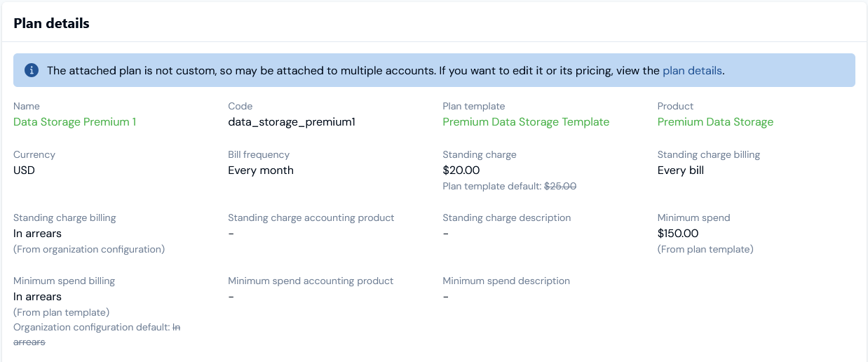Viewport: 868px width, 362px height.
Task: Click the '(From organization configuration)' note
Action: coord(89,249)
